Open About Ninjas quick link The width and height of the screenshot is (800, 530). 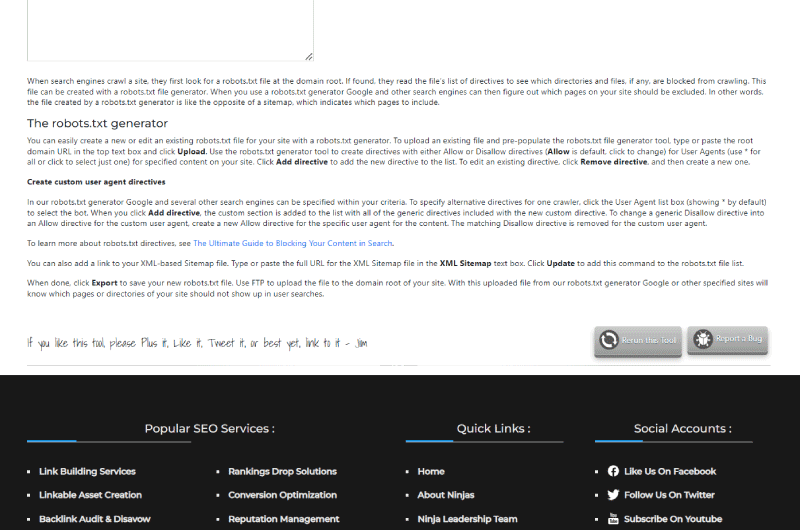(x=445, y=495)
